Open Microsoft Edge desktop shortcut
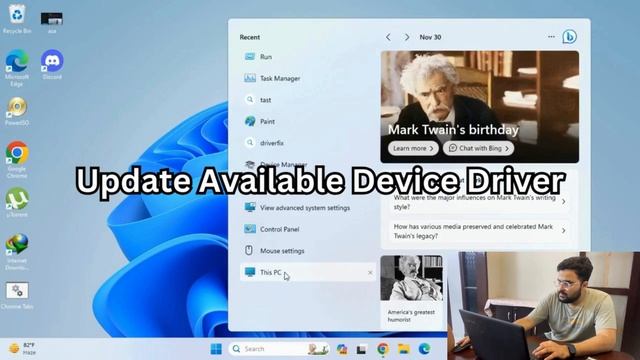Image resolution: width=640 pixels, height=360 pixels. tap(17, 68)
